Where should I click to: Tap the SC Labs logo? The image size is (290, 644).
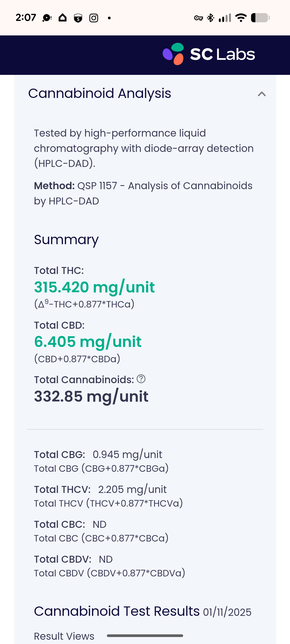[x=209, y=54]
